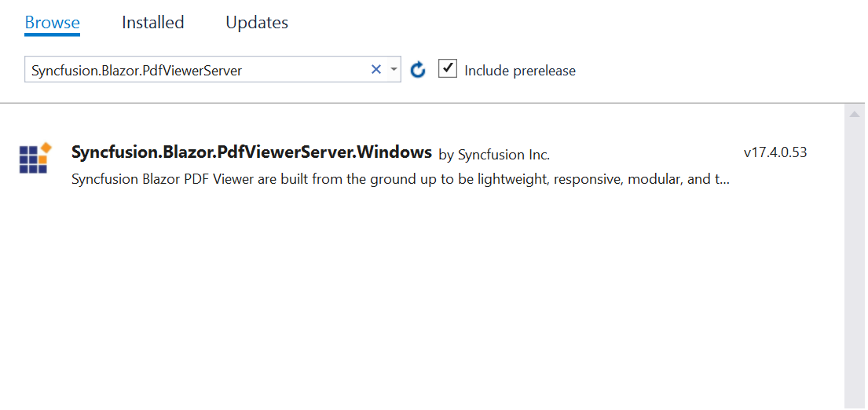The height and width of the screenshot is (410, 868).
Task: Click the v17.4.0.53 version number
Action: coord(775,152)
